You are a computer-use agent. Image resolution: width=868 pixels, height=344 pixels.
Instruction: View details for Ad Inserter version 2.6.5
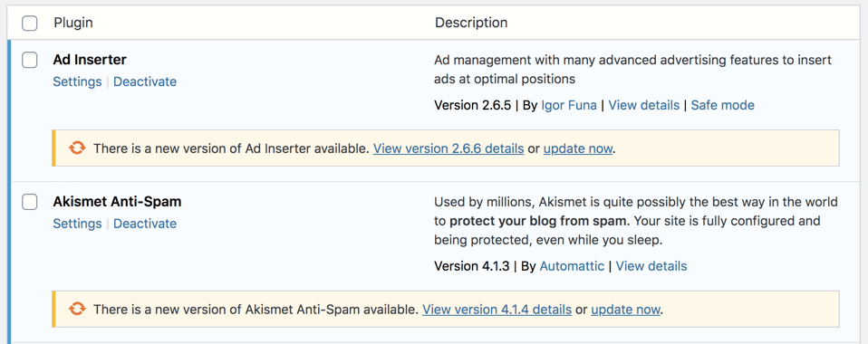[644, 105]
